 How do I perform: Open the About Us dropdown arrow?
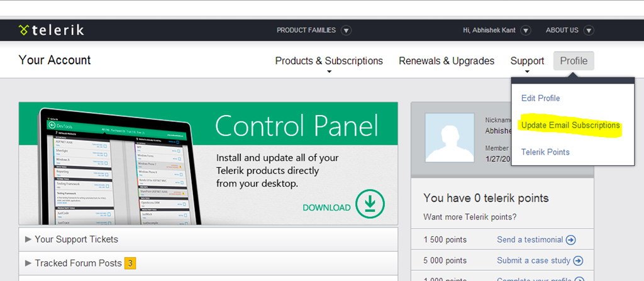coord(589,30)
